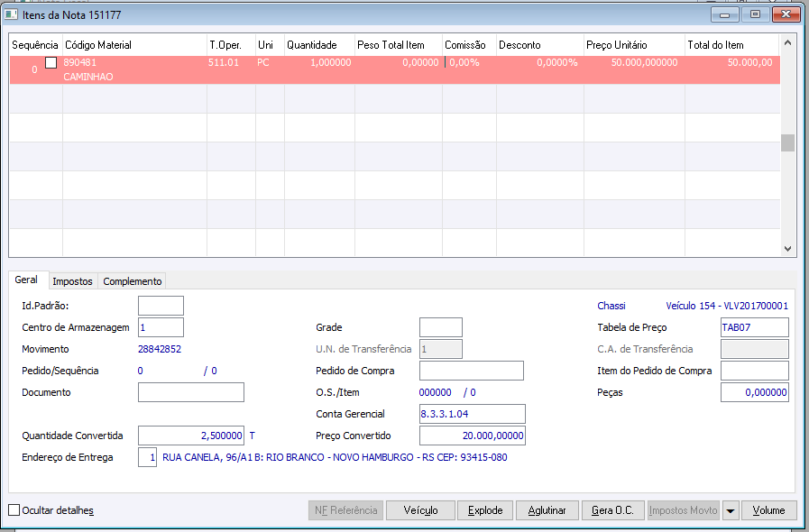
Task: Click the Peso Total Item column header
Action: click(399, 45)
